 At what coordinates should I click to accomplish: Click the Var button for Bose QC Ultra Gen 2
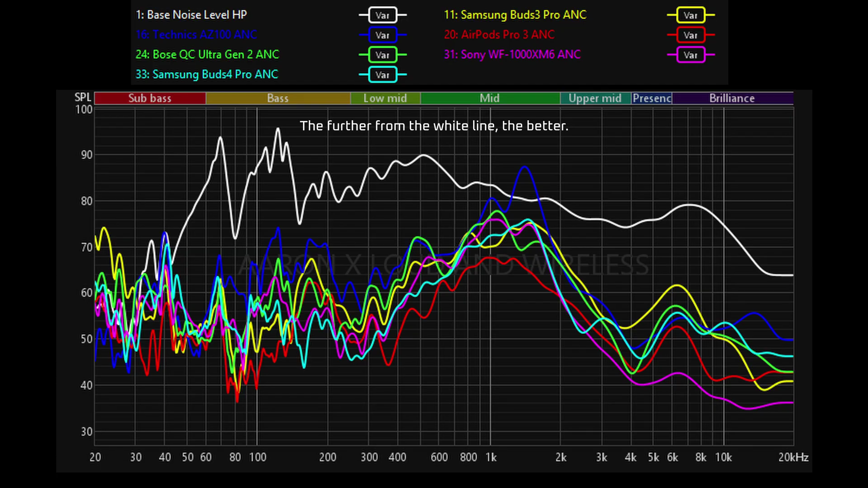[383, 55]
